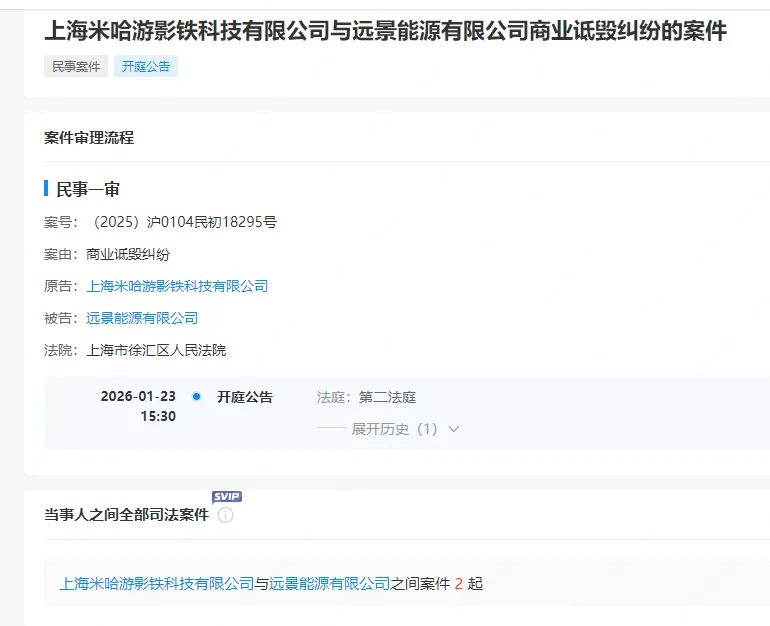Click hearing time 15:30
Viewport: 770px width, 626px height.
click(158, 416)
